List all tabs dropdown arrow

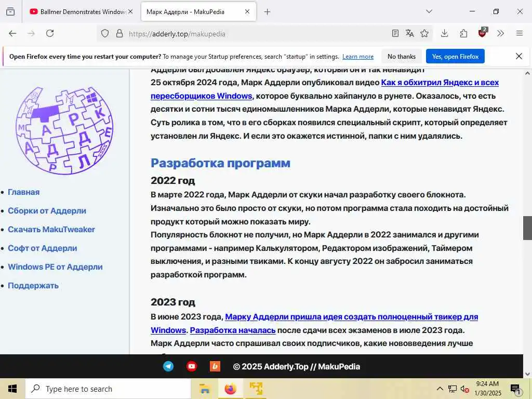coord(429,11)
